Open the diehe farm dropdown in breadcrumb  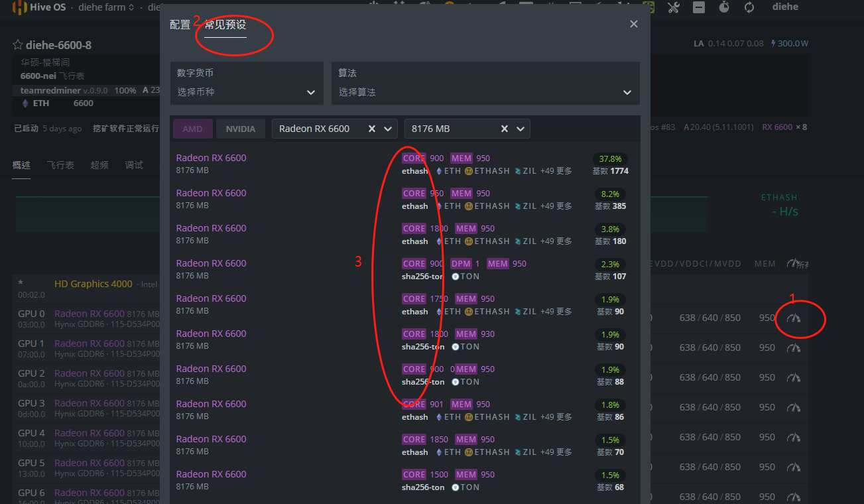(107, 7)
